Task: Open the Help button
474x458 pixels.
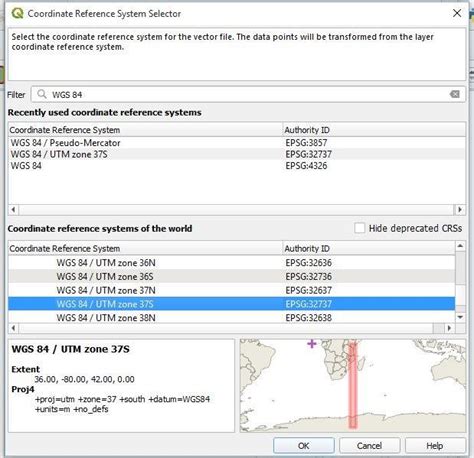Action: click(x=435, y=446)
